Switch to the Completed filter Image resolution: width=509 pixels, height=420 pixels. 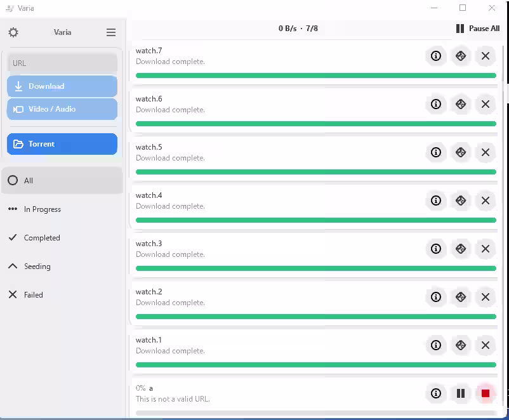[62, 238]
